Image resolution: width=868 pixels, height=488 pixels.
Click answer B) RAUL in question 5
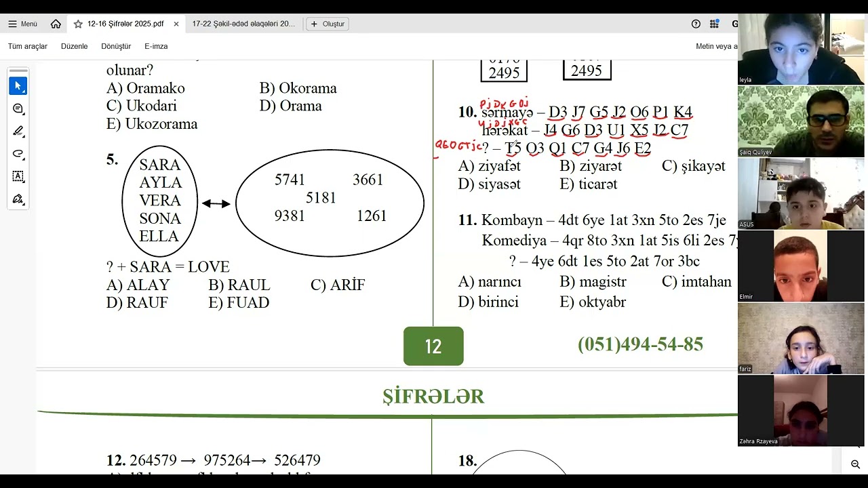[239, 285]
